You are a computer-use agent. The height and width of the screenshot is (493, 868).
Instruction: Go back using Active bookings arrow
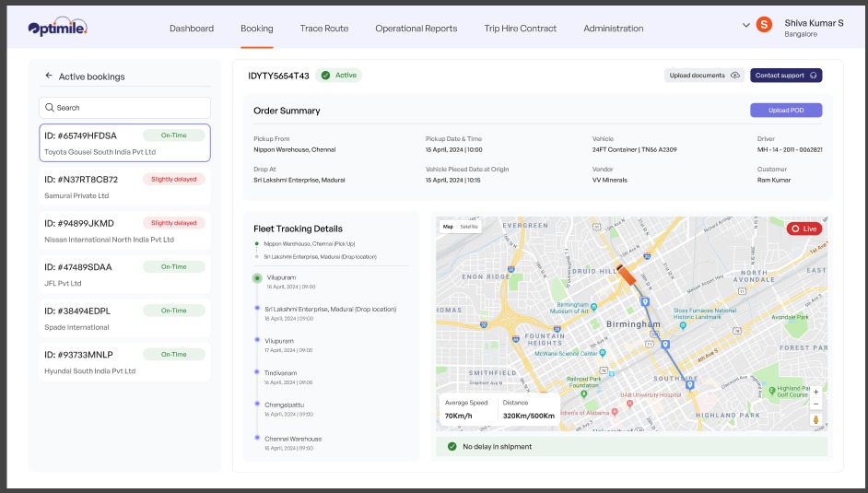tap(49, 76)
